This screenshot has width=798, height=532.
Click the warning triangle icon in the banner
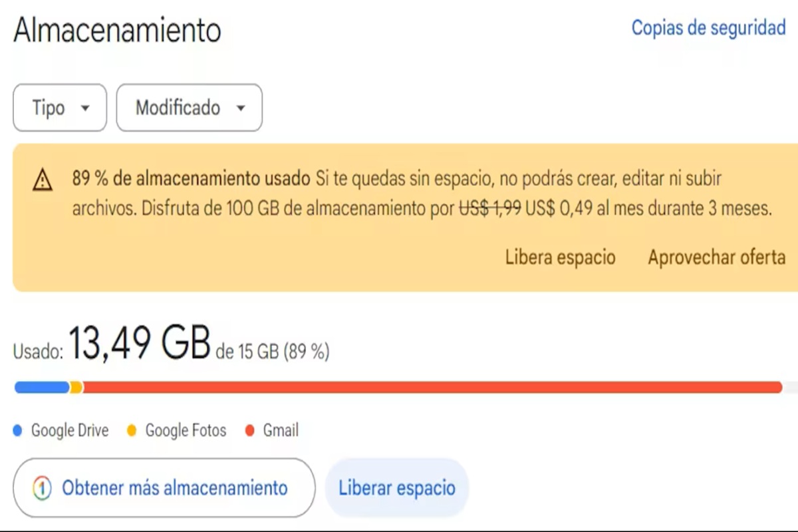point(43,180)
